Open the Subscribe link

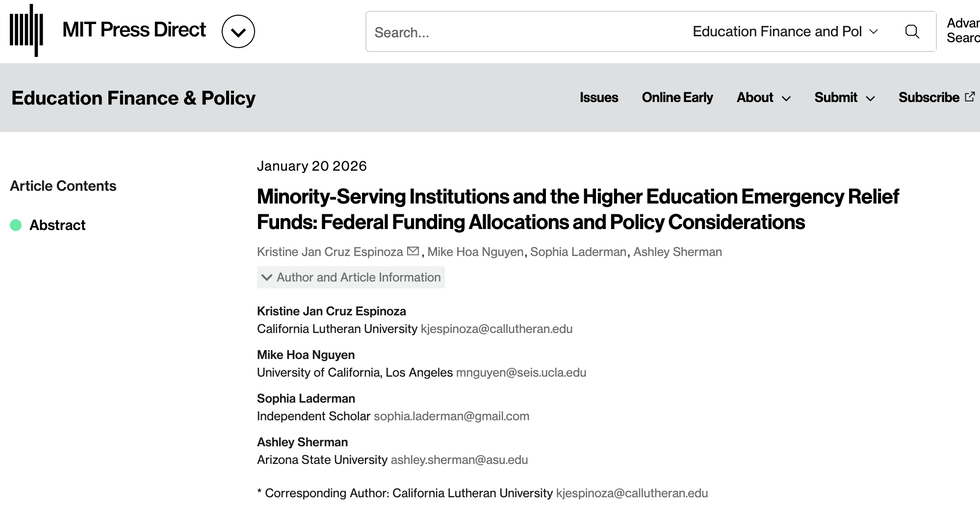tap(928, 97)
